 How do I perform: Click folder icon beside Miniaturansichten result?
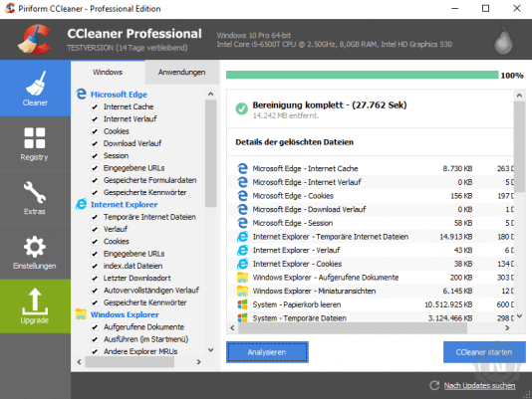point(242,291)
